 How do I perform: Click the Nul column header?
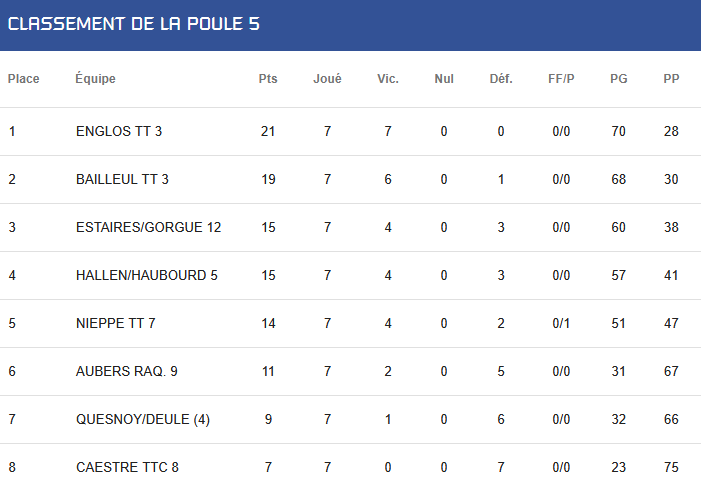(444, 79)
